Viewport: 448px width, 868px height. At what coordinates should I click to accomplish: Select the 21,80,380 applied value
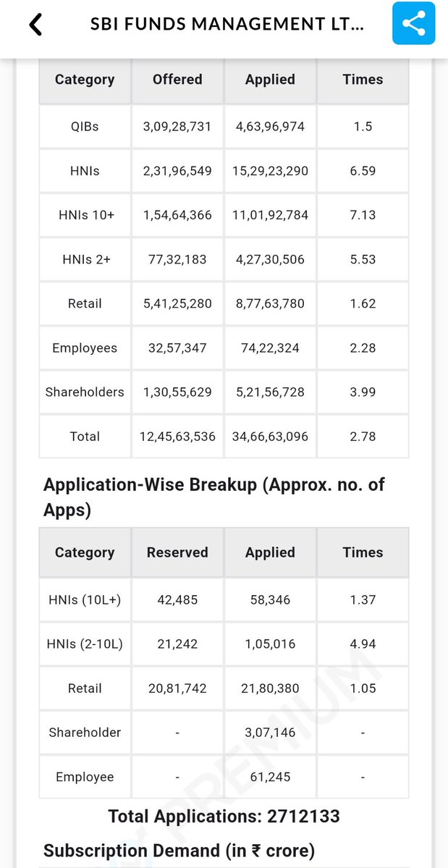click(270, 688)
